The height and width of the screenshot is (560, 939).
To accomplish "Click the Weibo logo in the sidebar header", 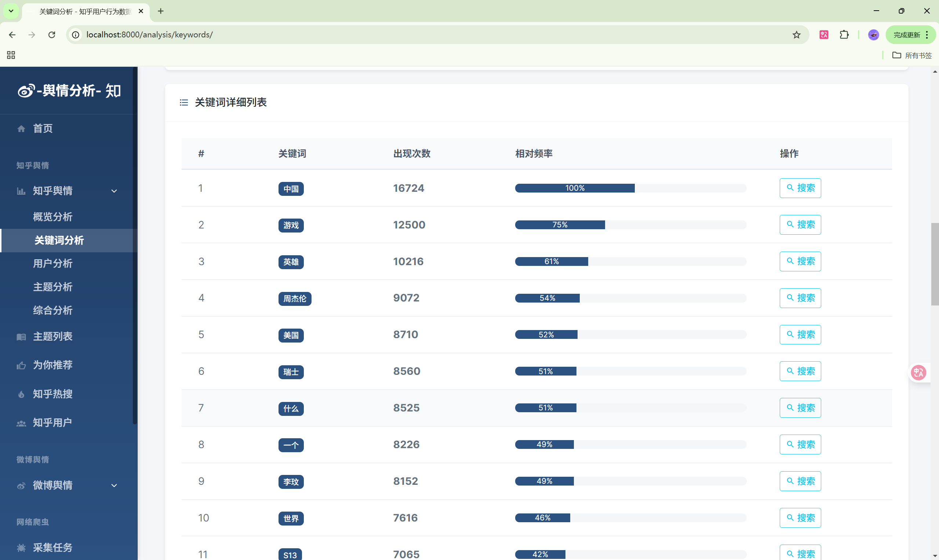I will 26,91.
